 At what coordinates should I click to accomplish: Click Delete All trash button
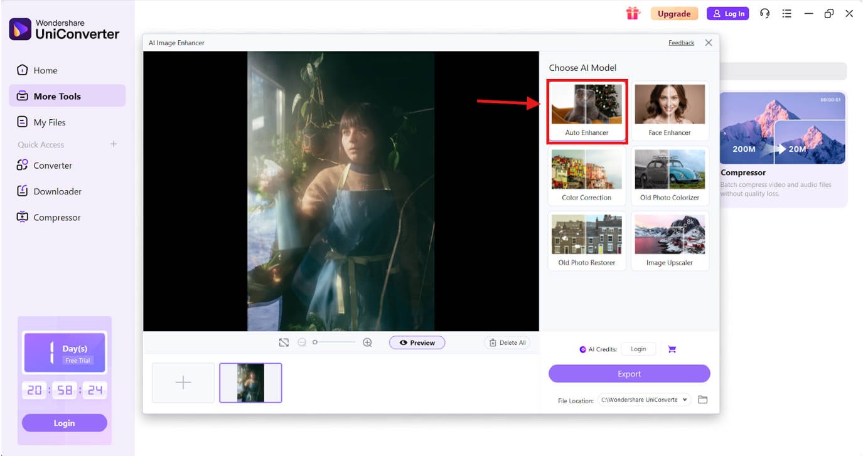pyautogui.click(x=507, y=342)
